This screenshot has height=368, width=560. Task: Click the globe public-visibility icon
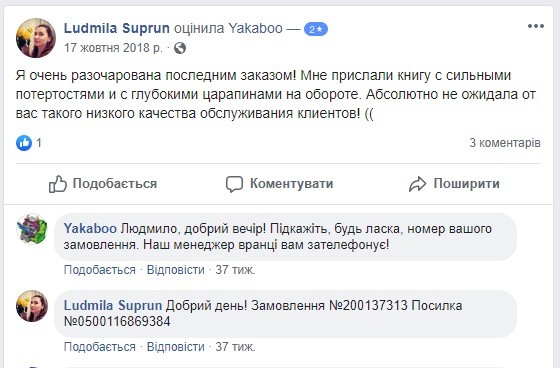coord(180,48)
